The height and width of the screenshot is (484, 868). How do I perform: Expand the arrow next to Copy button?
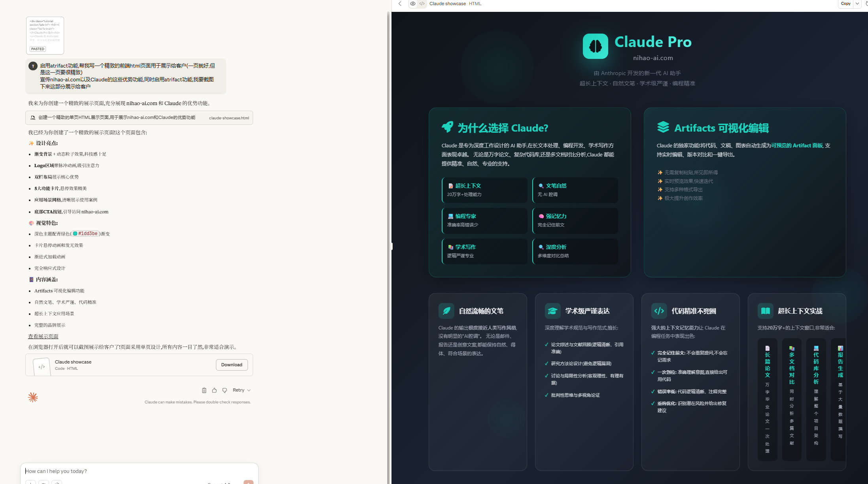[857, 4]
